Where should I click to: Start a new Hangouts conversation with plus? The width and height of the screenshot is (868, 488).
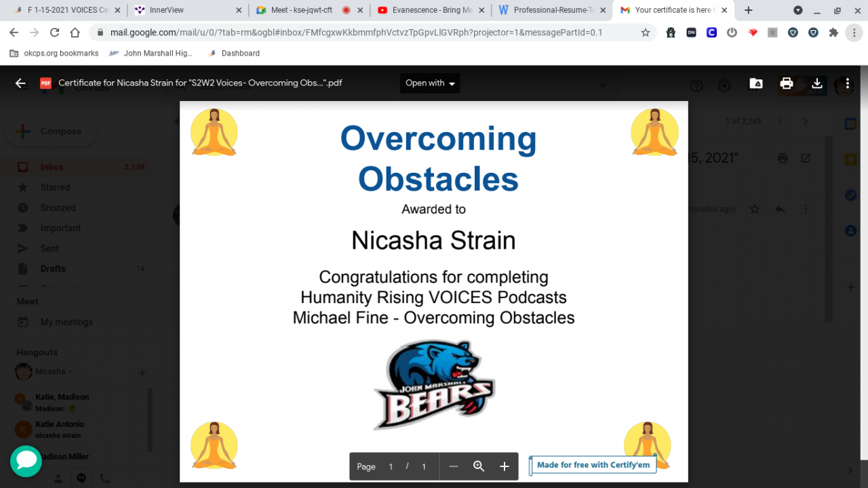[142, 372]
